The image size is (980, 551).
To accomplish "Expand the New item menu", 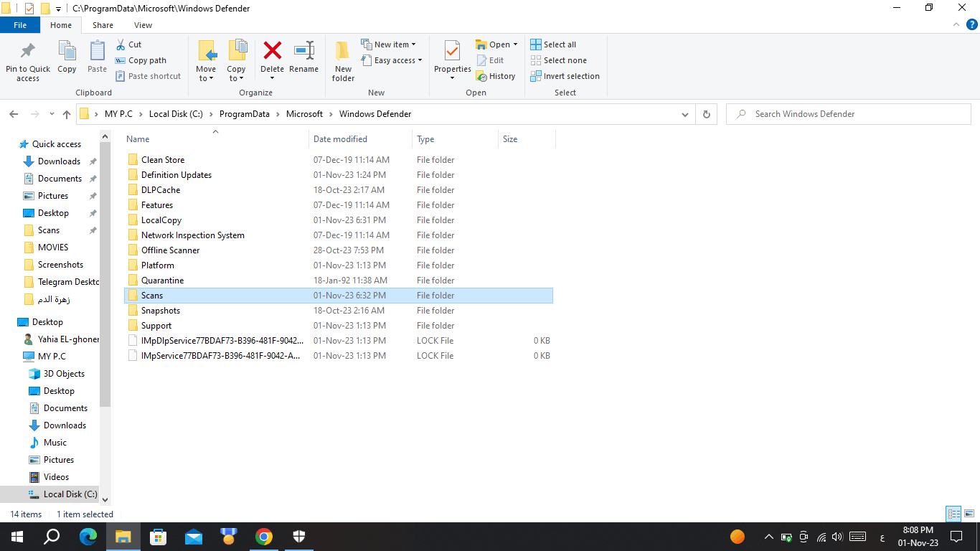I will pos(388,44).
